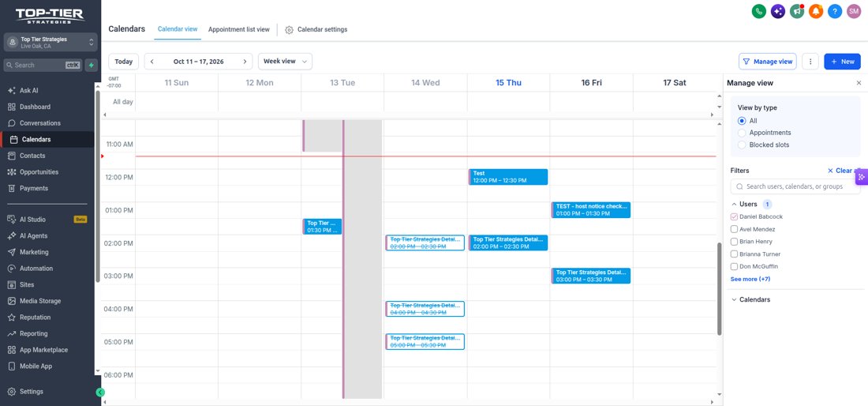Click the green phone dialer icon
Viewport: 868px width, 406px height.
point(759,11)
